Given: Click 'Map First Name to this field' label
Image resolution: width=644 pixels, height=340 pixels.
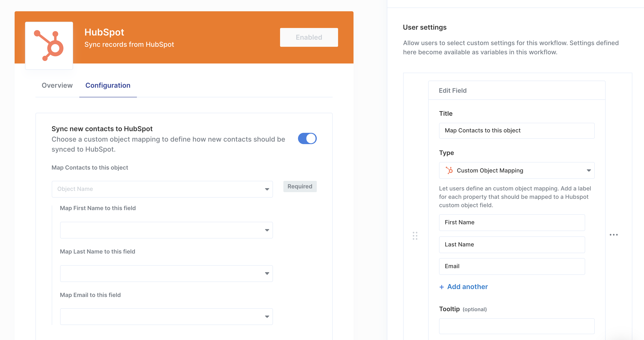Looking at the screenshot, I should coord(98,208).
